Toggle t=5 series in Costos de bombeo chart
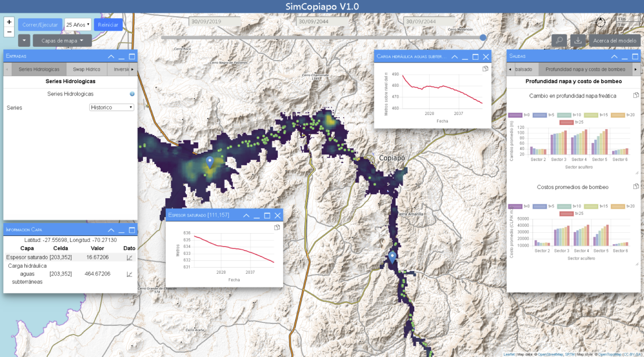The image size is (644, 357). tap(543, 206)
